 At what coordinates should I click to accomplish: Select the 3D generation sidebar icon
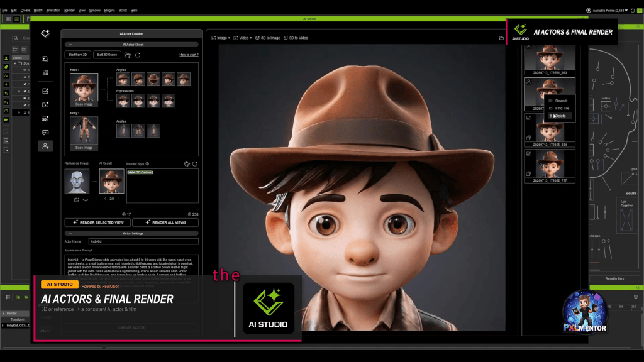(x=45, y=119)
